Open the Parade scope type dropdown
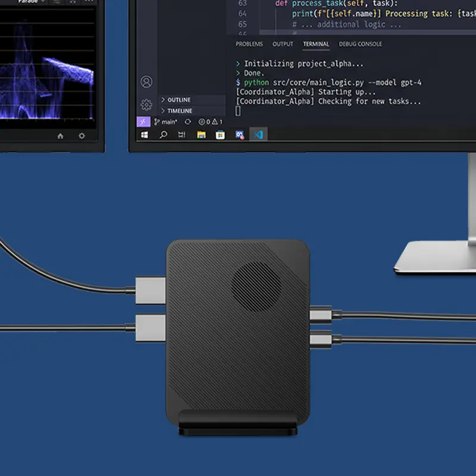 (x=32, y=2)
